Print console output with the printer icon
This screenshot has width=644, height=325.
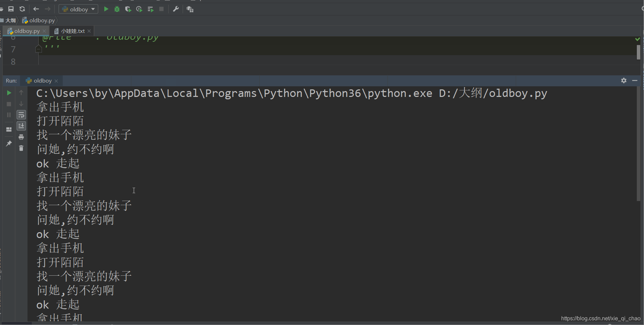(x=21, y=137)
